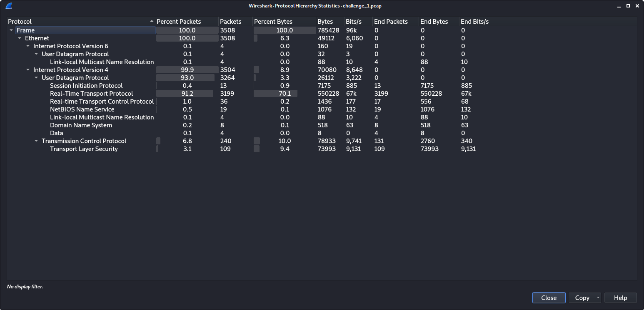Click Frame's 785428 bytes value
Image resolution: width=644 pixels, height=310 pixels.
pyautogui.click(x=328, y=30)
